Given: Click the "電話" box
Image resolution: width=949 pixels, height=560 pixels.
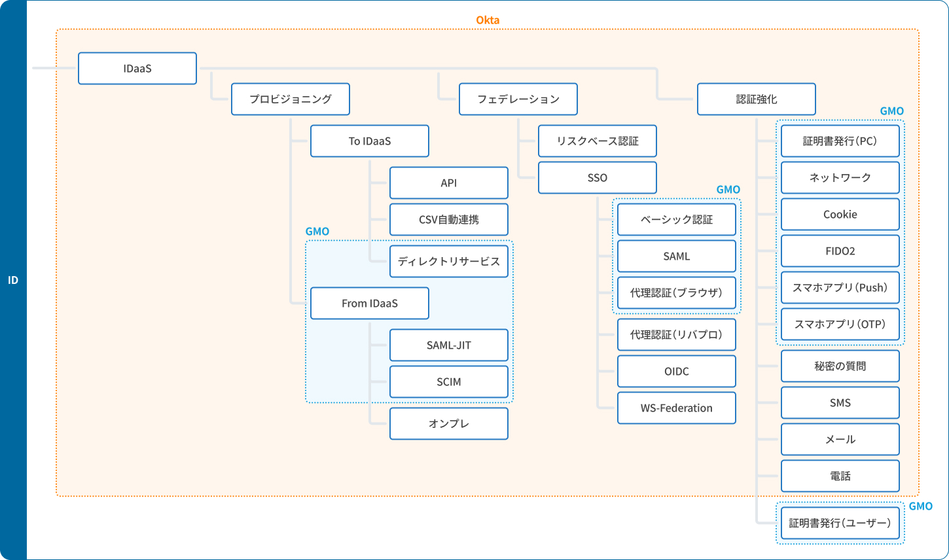Looking at the screenshot, I should pyautogui.click(x=840, y=476).
